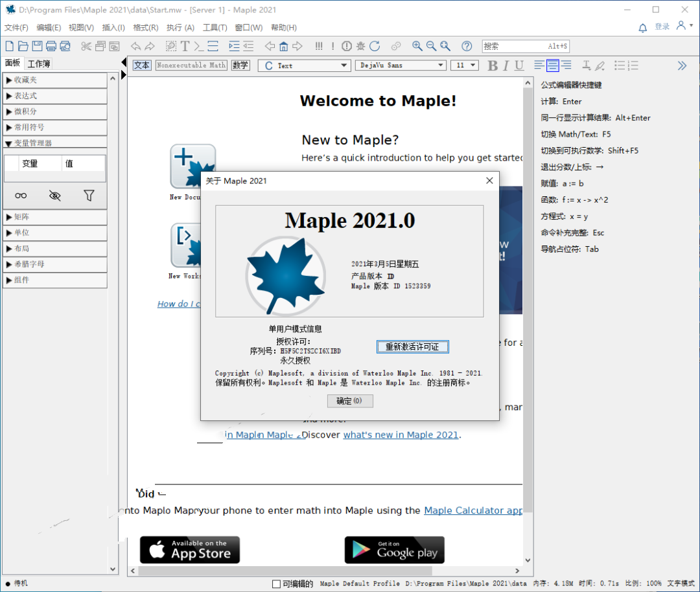
Task: Interrupt computation stop icon
Action: pos(346,46)
